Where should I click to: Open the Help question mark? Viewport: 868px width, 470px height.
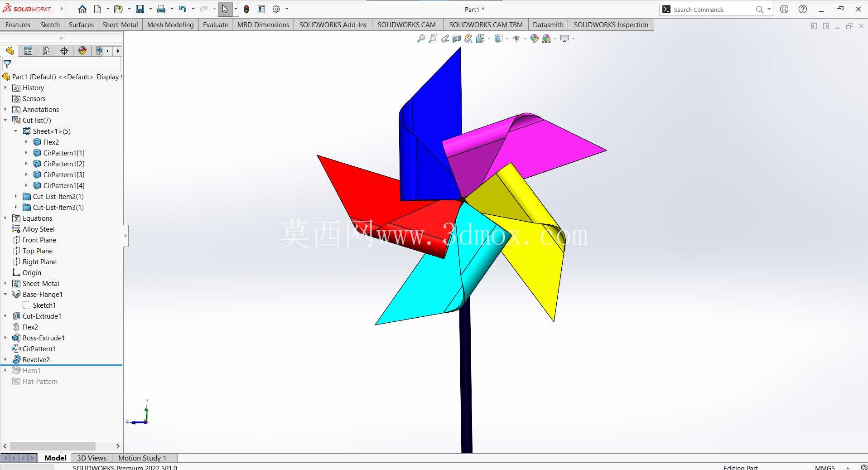[x=803, y=9]
